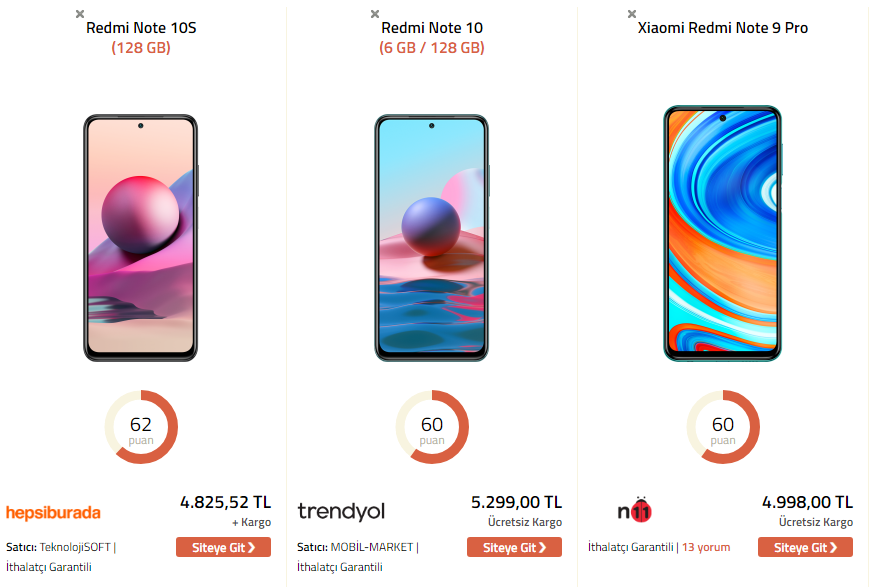Click the hepsiburada store logo
The height and width of the screenshot is (587, 873).
(53, 512)
